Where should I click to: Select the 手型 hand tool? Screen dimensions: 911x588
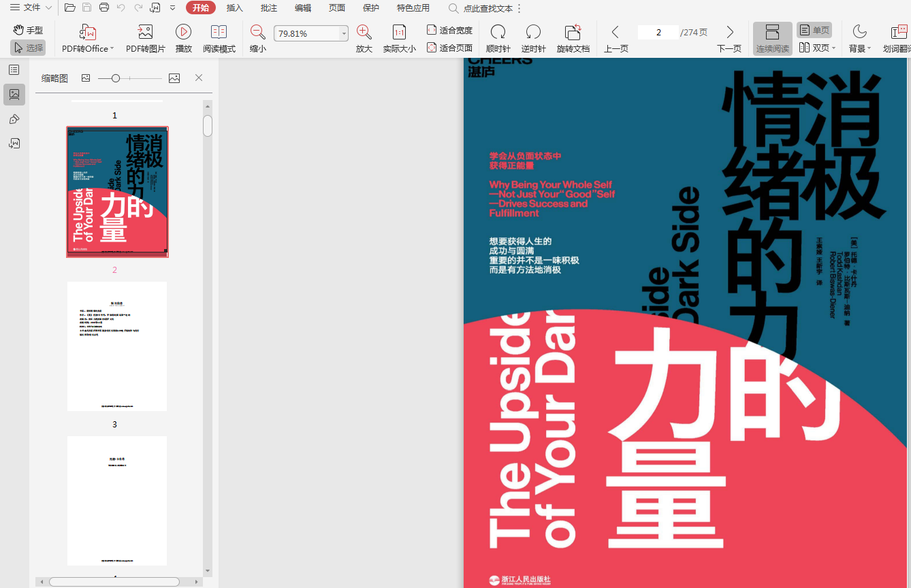[28, 31]
